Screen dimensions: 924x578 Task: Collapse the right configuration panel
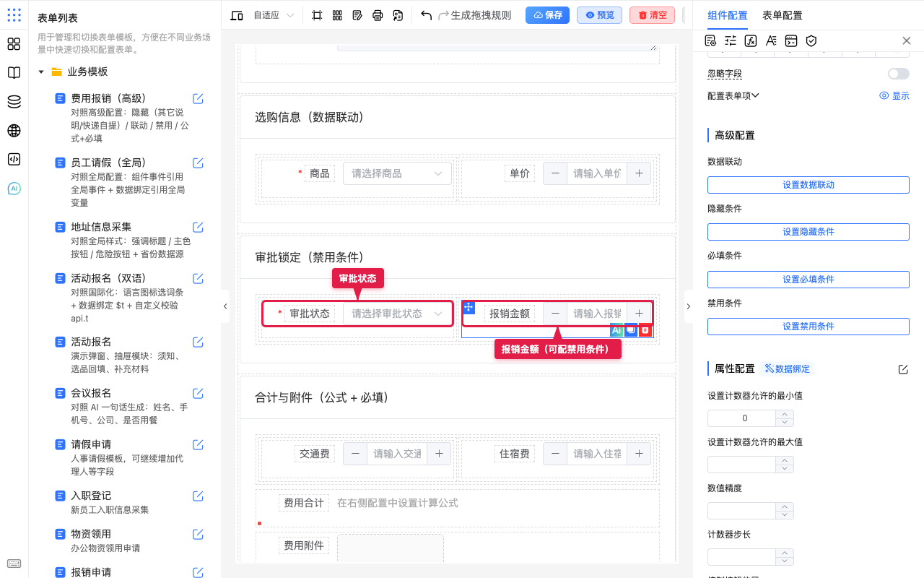(x=688, y=306)
